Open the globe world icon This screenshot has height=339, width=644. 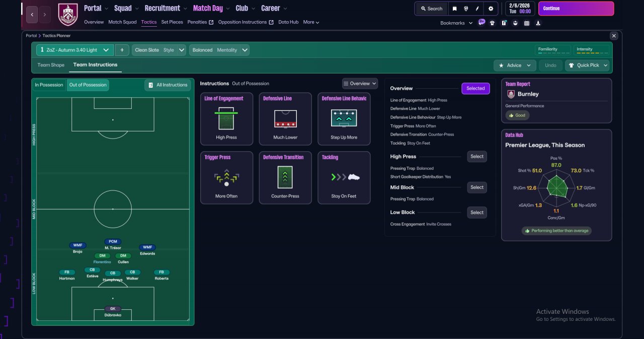pos(466,9)
